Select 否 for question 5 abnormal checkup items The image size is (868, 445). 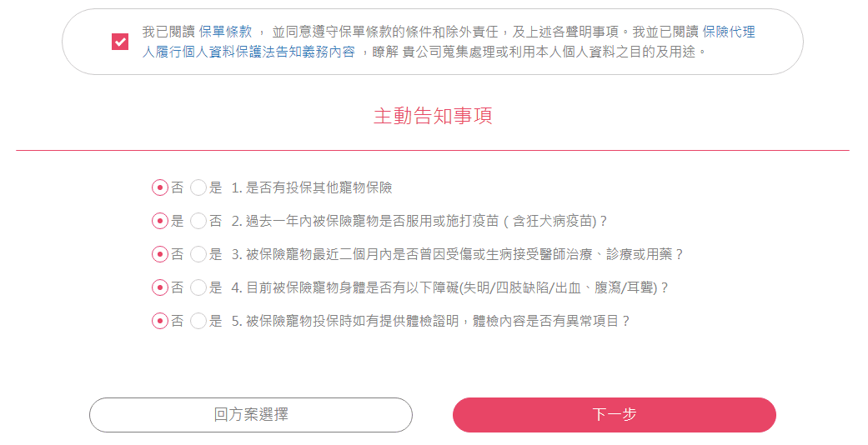(x=160, y=321)
